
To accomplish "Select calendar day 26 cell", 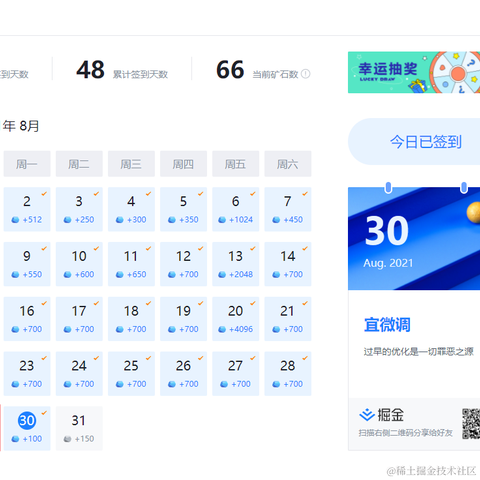I will (183, 373).
